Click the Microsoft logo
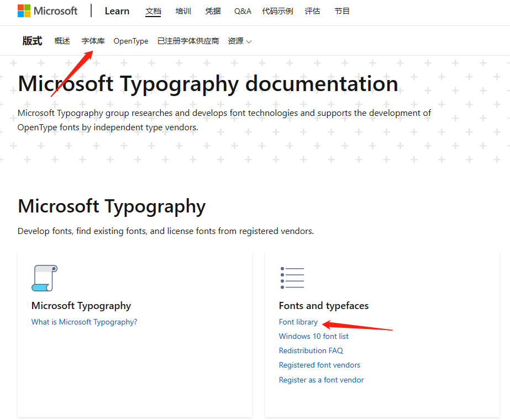The width and height of the screenshot is (510, 420). [x=48, y=11]
